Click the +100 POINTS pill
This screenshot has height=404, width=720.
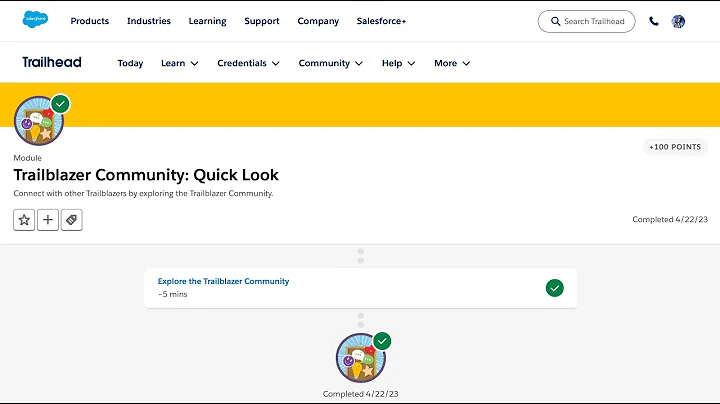click(675, 147)
